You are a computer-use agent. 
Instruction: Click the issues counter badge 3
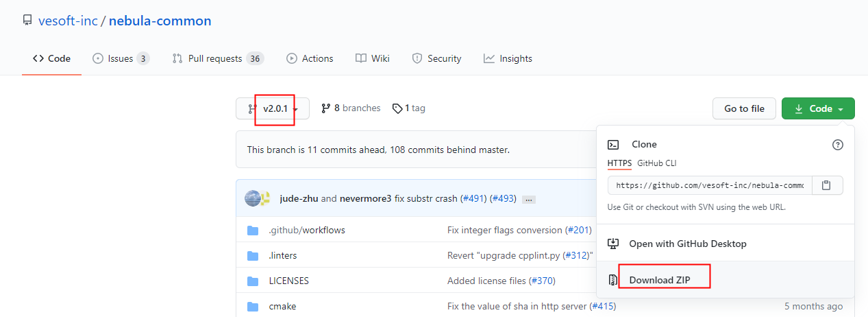pos(143,58)
